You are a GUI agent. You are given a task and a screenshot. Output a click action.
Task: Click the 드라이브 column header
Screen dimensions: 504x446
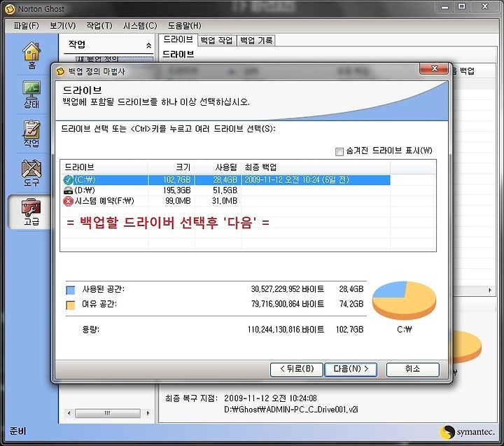point(104,167)
